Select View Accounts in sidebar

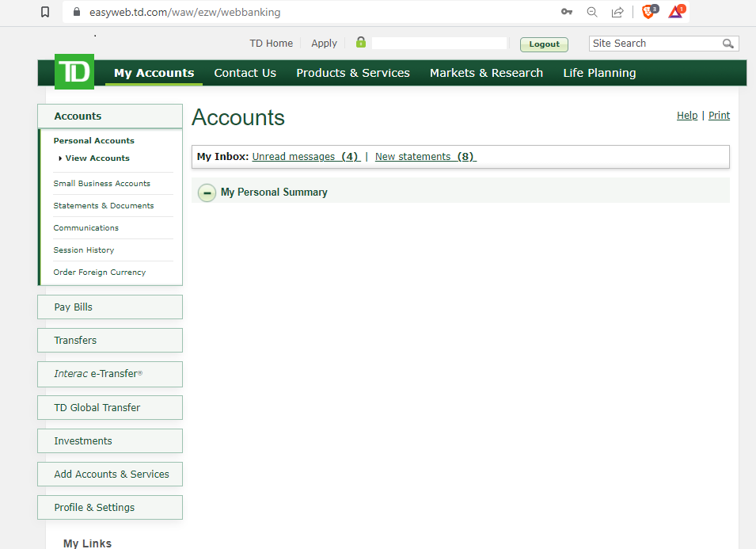[97, 158]
